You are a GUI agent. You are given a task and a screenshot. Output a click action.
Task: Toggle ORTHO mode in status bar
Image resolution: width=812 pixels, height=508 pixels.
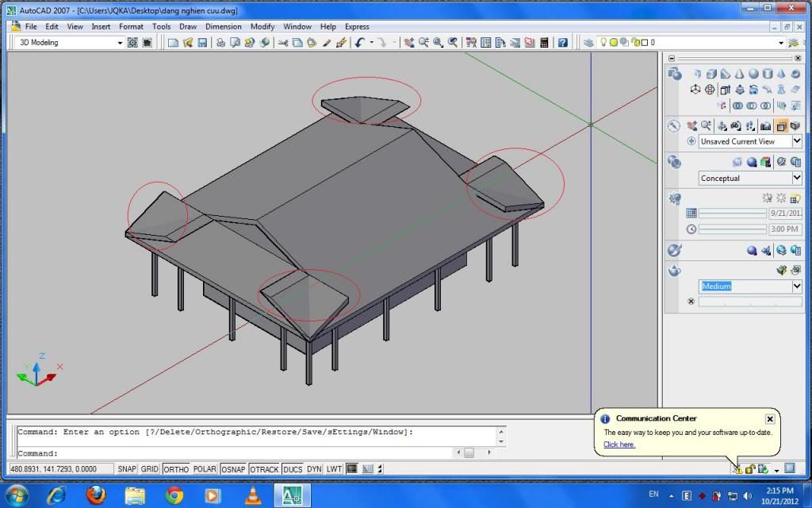(x=176, y=469)
